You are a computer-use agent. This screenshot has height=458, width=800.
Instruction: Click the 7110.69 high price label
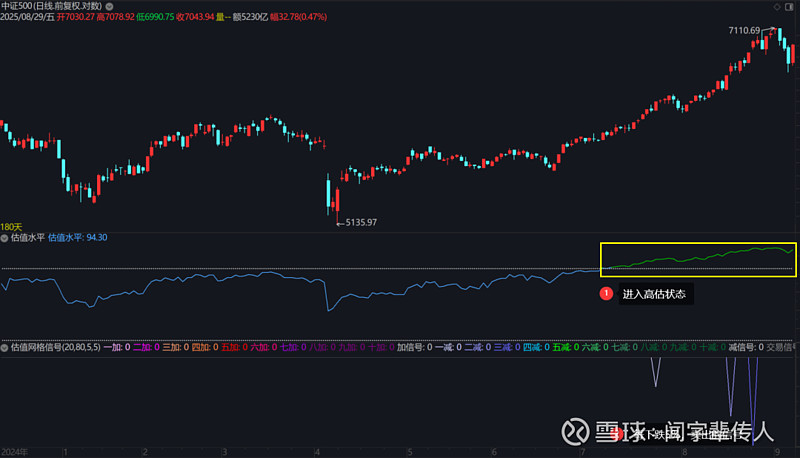pyautogui.click(x=744, y=31)
